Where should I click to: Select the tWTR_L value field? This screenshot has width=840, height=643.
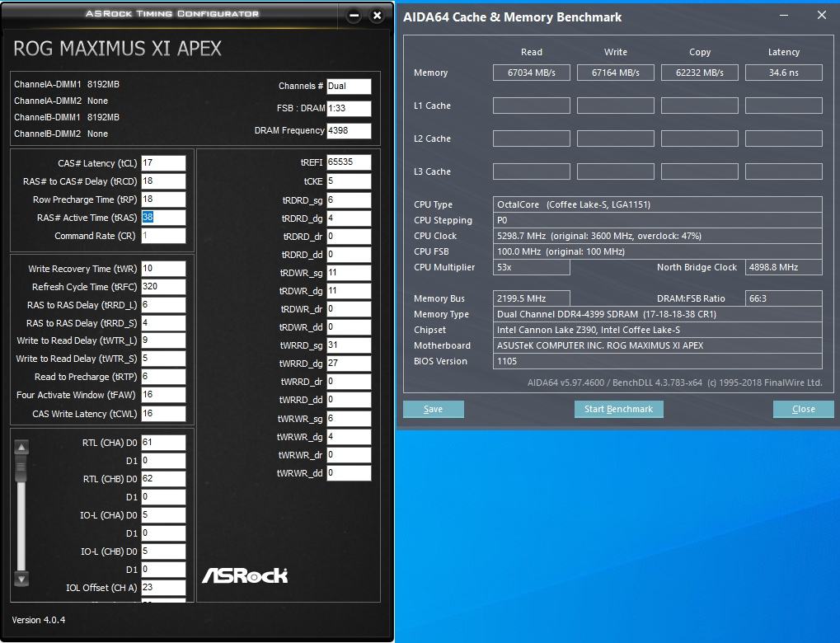click(163, 340)
